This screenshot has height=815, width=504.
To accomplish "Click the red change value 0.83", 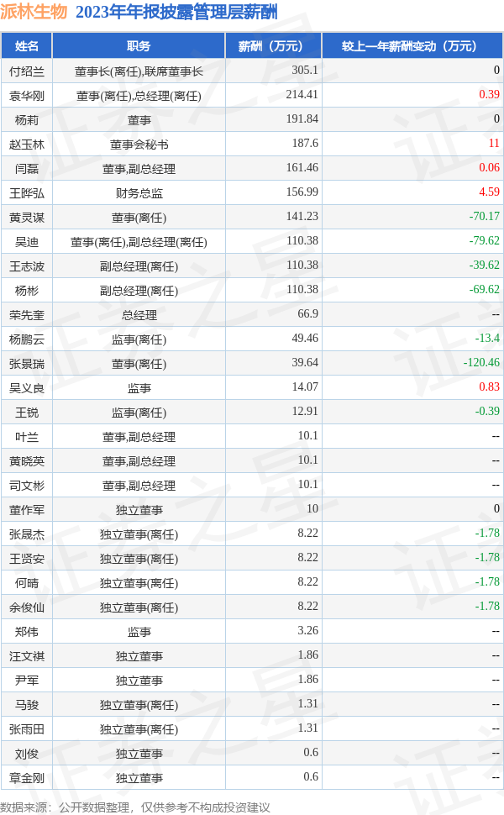I will [x=489, y=387].
